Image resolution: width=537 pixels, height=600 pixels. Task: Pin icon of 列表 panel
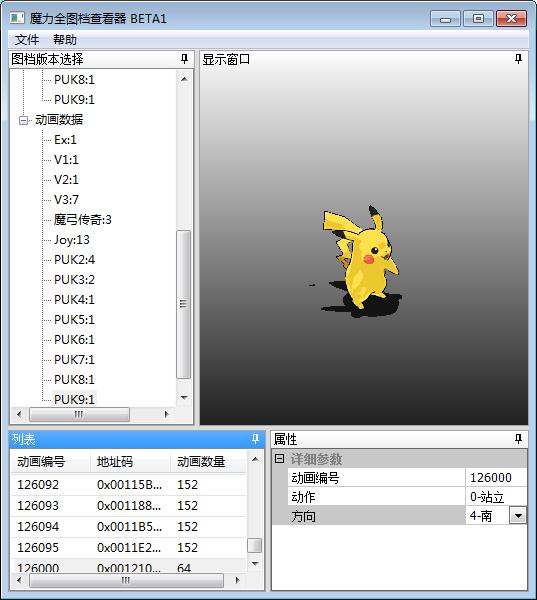[x=255, y=439]
